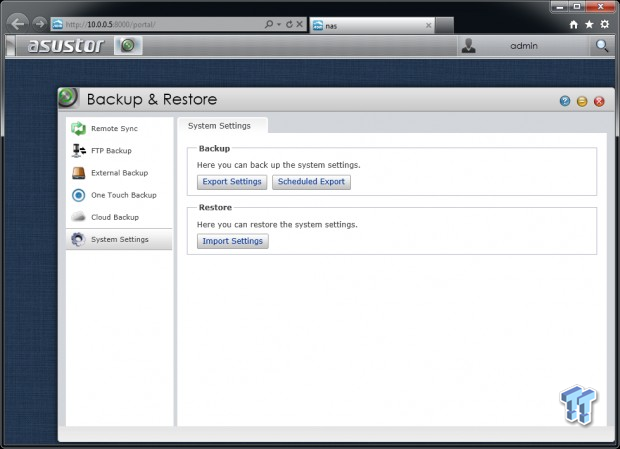Click the Scheduled Export button
Image resolution: width=620 pixels, height=449 pixels.
[x=311, y=182]
